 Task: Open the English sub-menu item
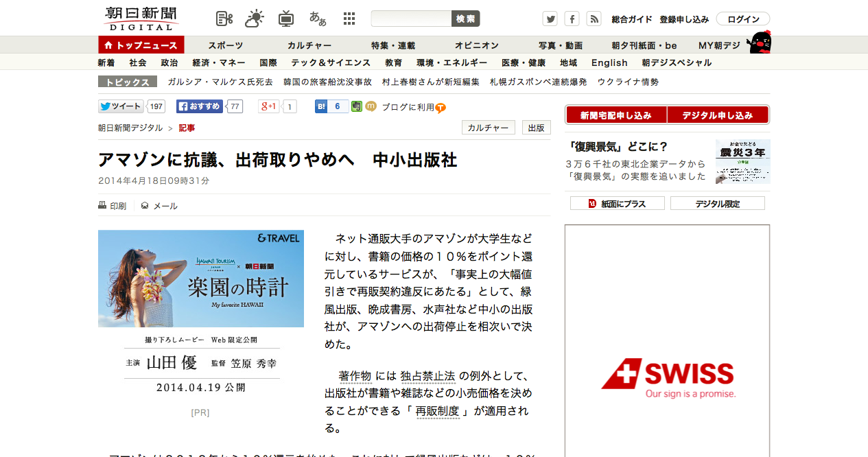click(x=609, y=62)
